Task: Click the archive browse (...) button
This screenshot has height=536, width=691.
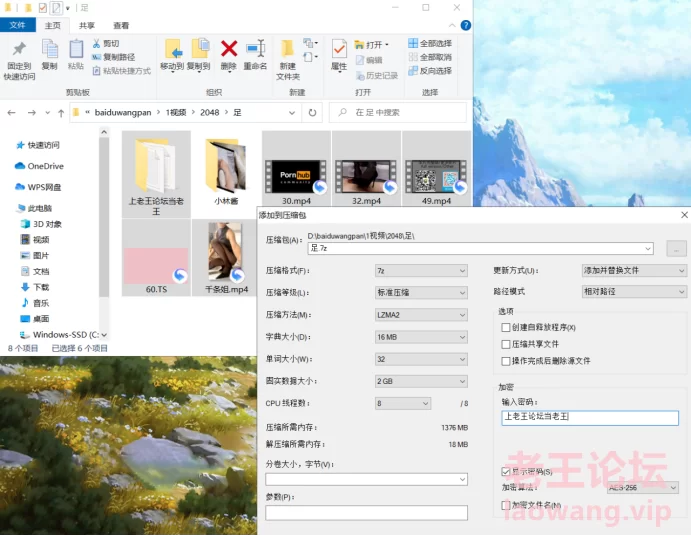Action: 676,249
